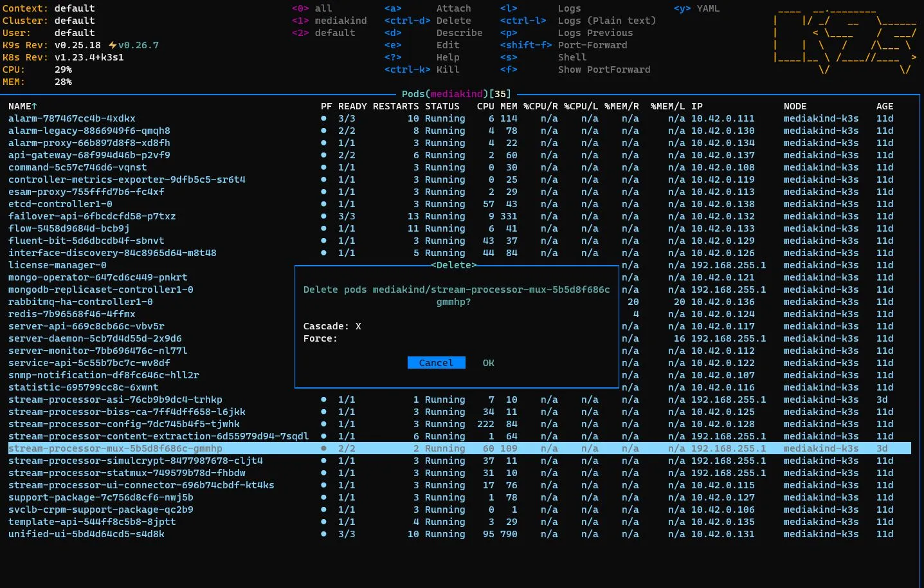Select pod snmp-notification-df8fc646c-hll2r
Screen dimensions: 924x588
tap(104, 375)
